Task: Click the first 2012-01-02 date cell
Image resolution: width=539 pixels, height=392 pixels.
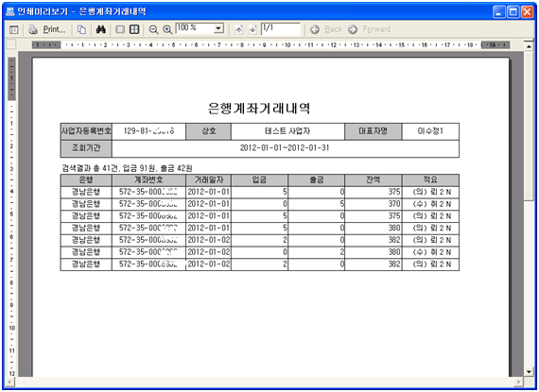Action: pyautogui.click(x=208, y=240)
